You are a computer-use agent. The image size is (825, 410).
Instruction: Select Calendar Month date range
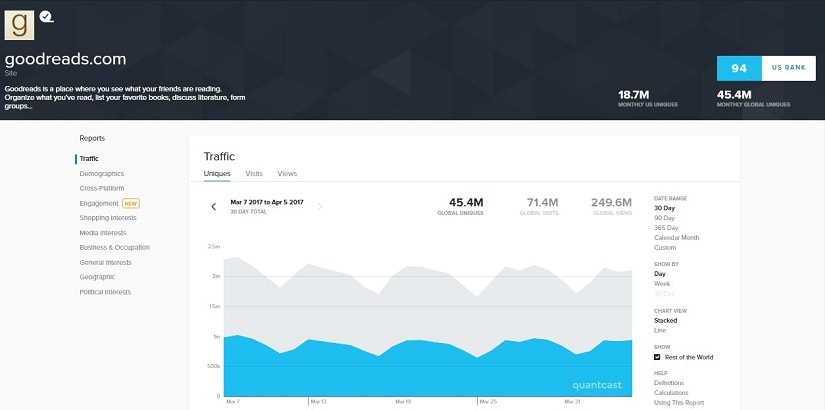(x=677, y=238)
